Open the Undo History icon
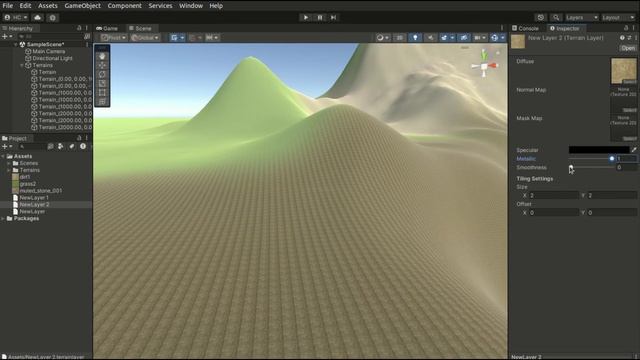The image size is (640, 360). point(541,18)
